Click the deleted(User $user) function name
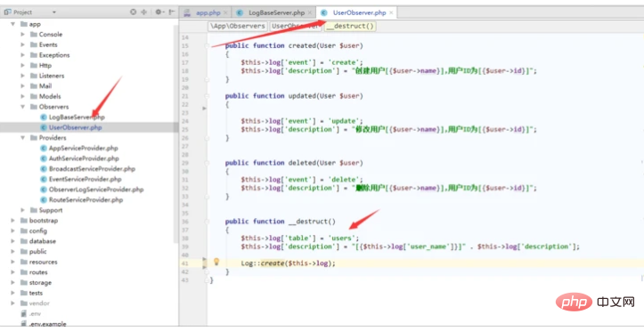The height and width of the screenshot is (331, 644). click(x=326, y=163)
